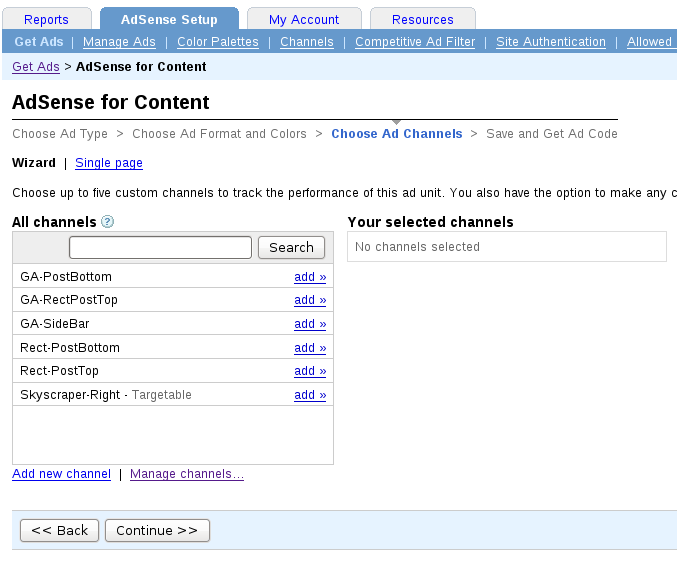Go to the Resources tab

point(423,19)
